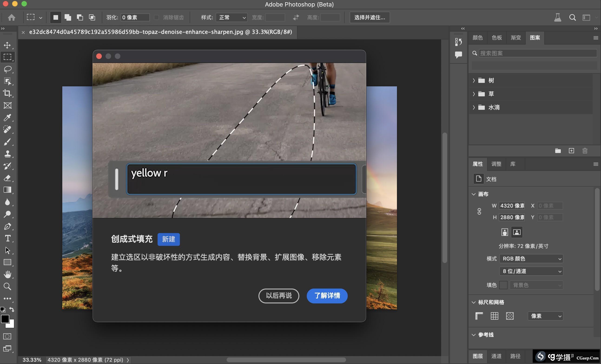Select the Eyedropper tool

tap(7, 117)
